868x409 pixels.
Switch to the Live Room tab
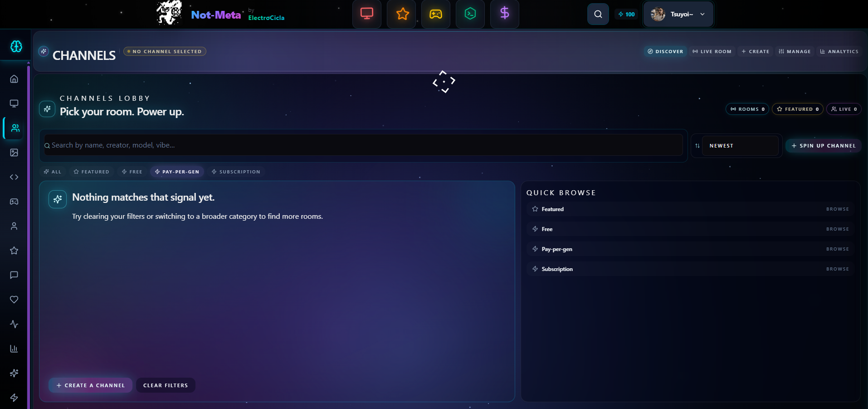coord(712,51)
